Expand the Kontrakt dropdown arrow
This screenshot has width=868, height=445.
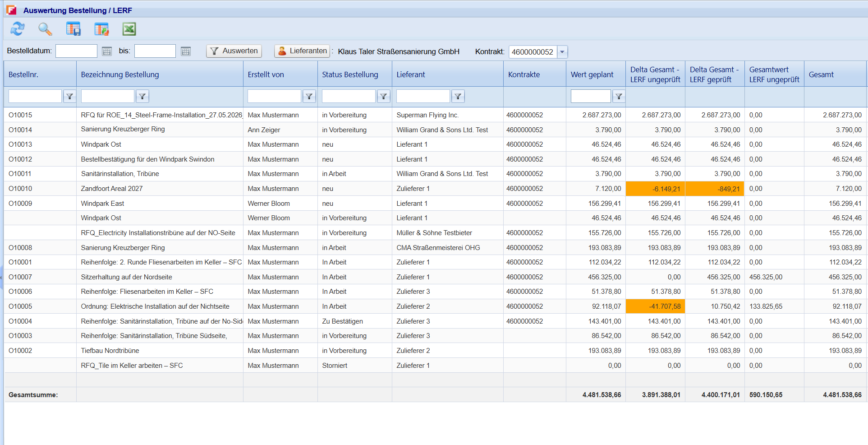(x=562, y=52)
